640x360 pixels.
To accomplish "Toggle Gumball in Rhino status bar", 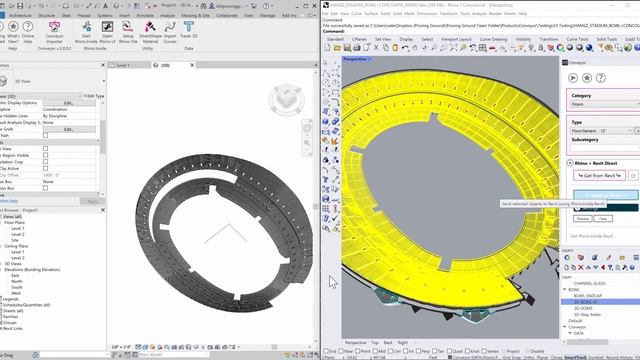I will click(x=596, y=357).
